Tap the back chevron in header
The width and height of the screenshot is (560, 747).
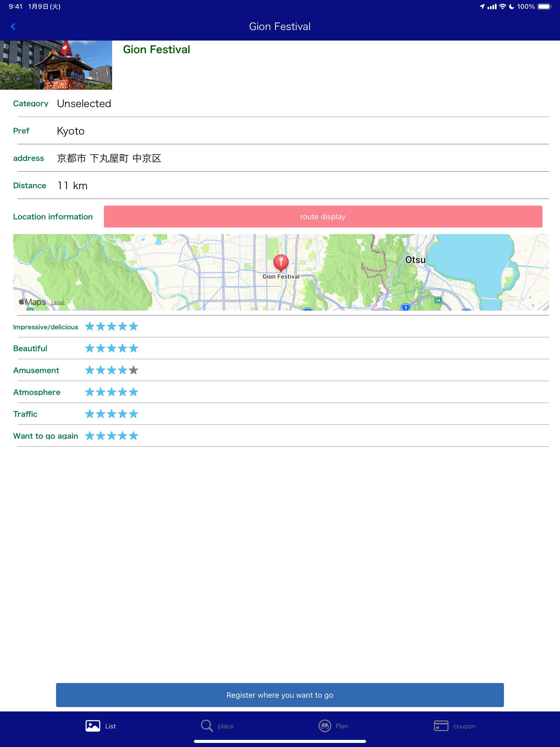point(13,26)
